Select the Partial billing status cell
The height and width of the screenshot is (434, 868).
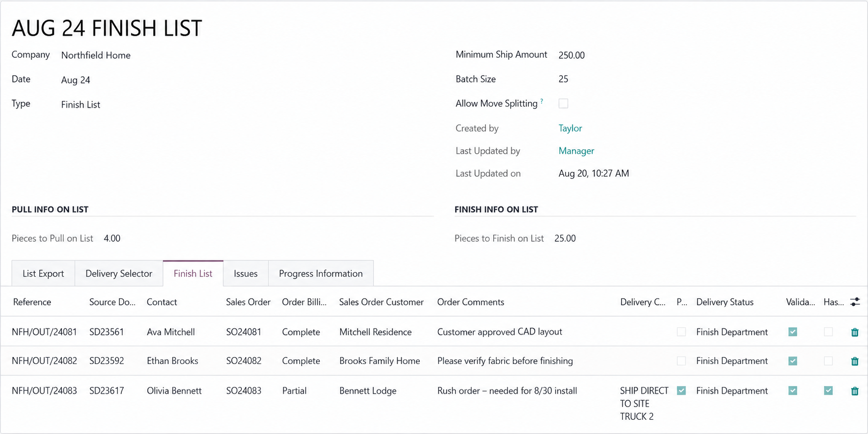[x=294, y=390]
